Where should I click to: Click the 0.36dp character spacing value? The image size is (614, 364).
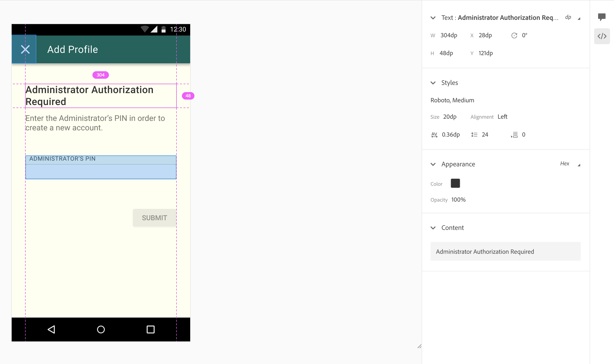point(451,135)
